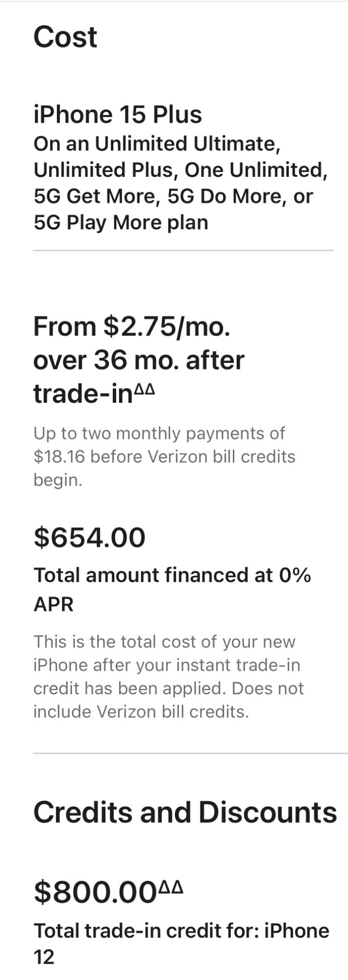Select the iPhone 15 Plus title
Image resolution: width=348 pixels, height=980 pixels.
(x=118, y=115)
